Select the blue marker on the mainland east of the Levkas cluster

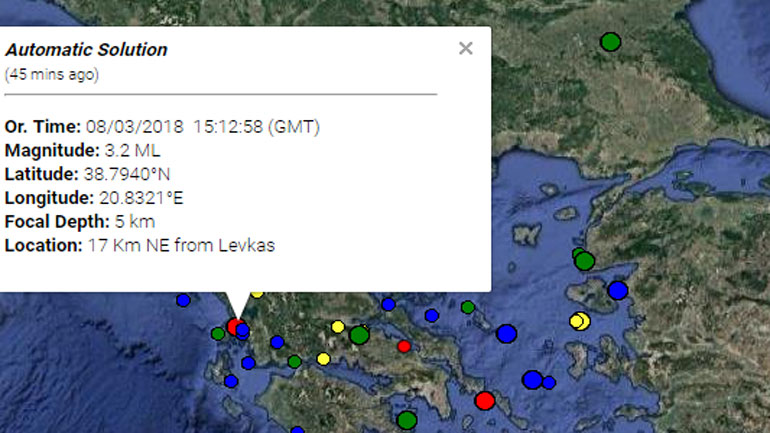[x=277, y=342]
